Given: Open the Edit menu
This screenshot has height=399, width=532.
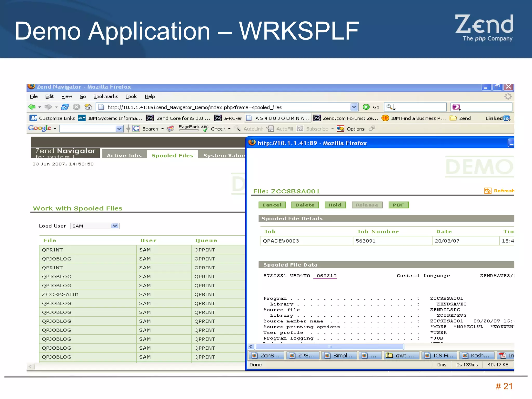Looking at the screenshot, I should point(49,96).
